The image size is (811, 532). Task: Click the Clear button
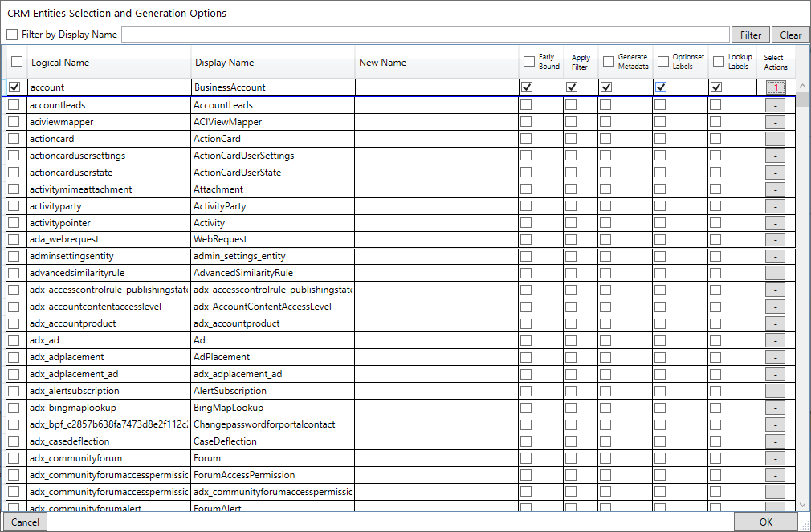791,35
